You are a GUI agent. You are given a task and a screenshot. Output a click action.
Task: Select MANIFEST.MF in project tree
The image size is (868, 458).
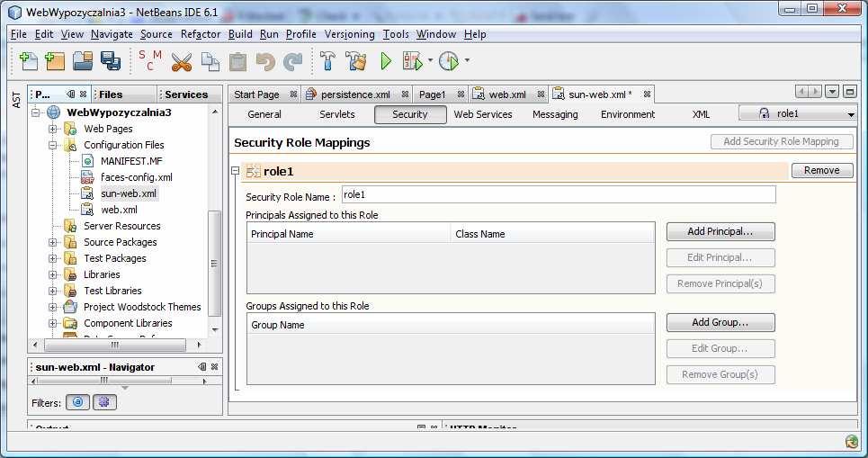(x=131, y=161)
